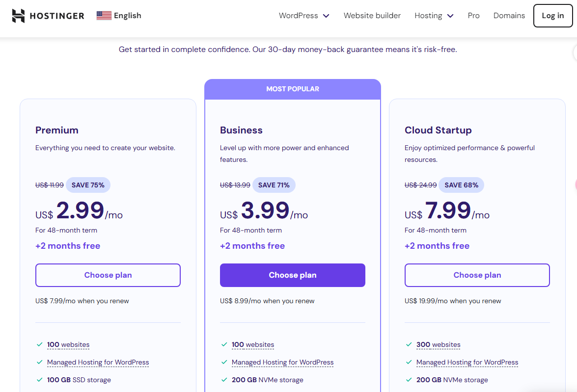Click the MOST POPULAR banner
Viewport: 577px width, 392px height.
tap(293, 89)
